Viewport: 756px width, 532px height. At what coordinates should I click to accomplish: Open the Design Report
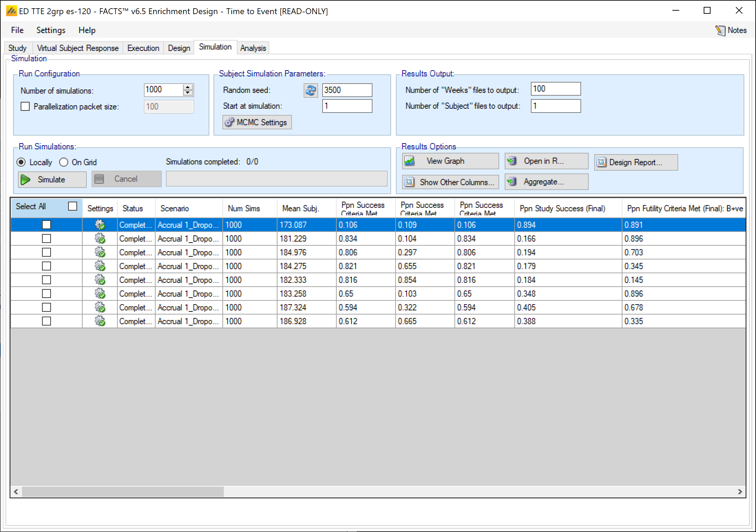pos(636,162)
